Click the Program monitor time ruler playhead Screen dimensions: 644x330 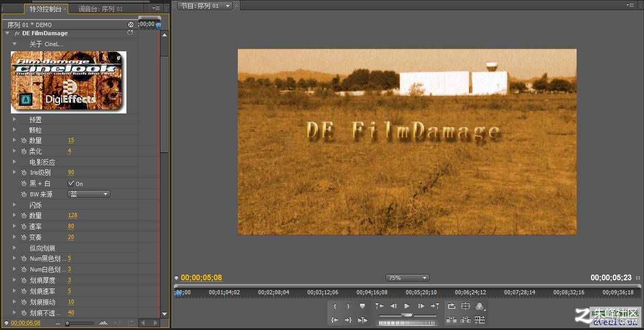click(179, 293)
